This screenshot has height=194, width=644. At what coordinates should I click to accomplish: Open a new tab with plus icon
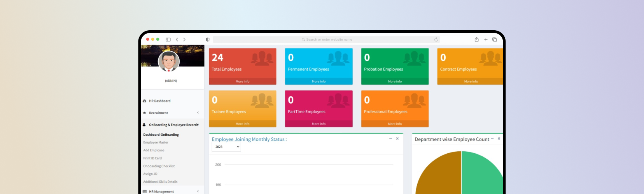point(486,40)
